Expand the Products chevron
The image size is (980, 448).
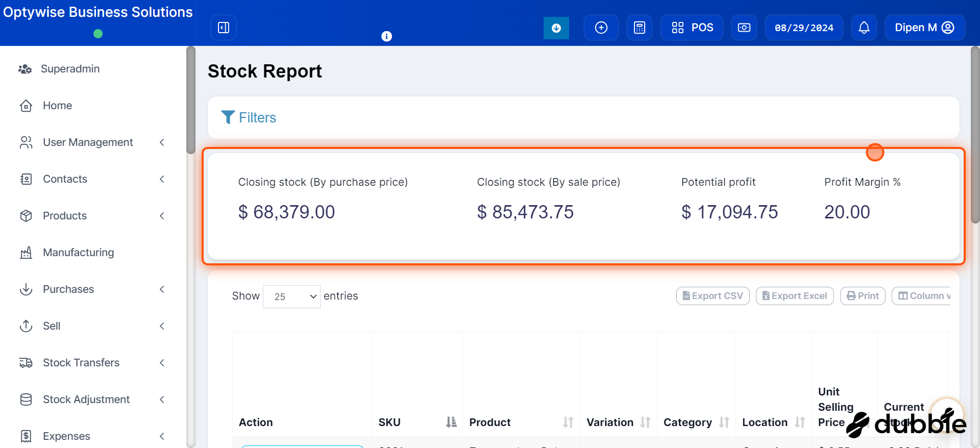point(162,216)
